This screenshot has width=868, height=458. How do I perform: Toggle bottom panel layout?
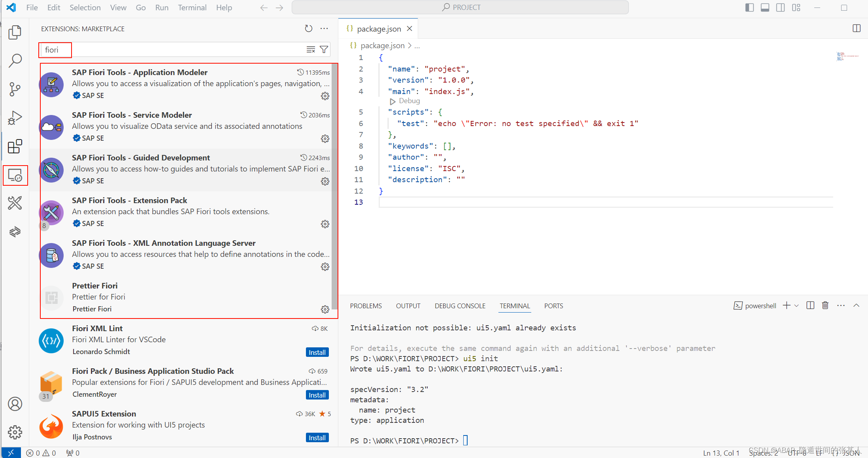[765, 8]
